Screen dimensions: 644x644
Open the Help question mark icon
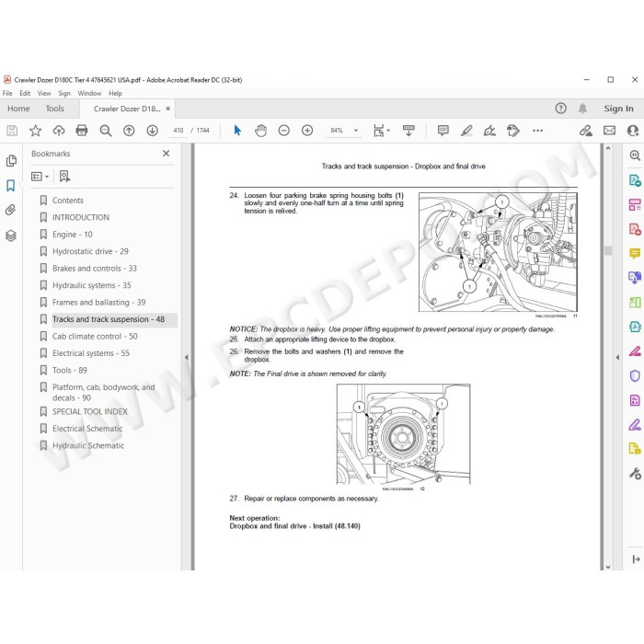pos(560,109)
